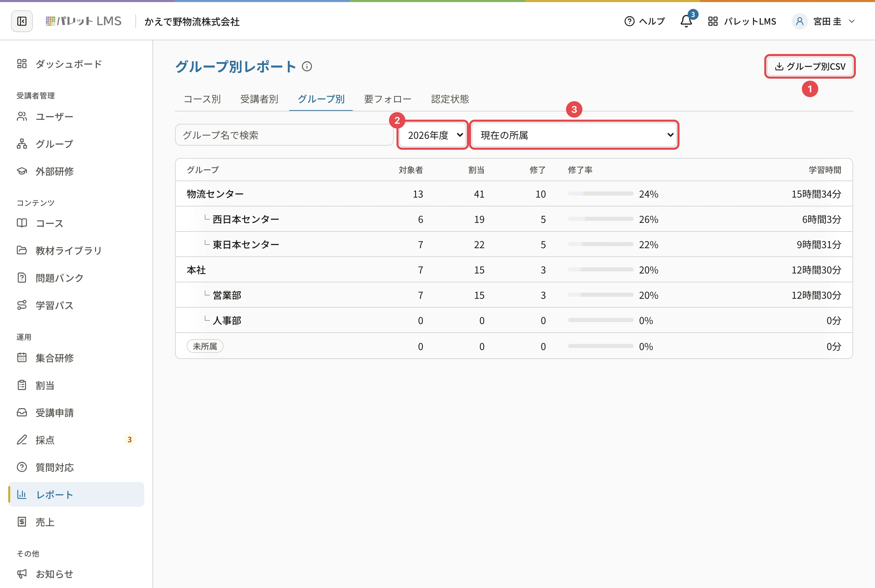Open お知らせ in the sidebar
875x588 pixels.
coord(76,574)
